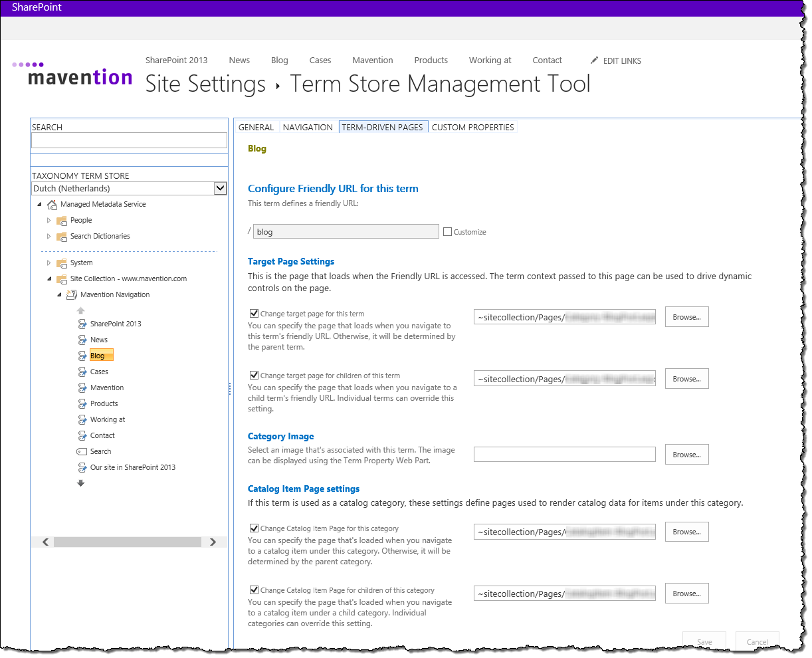Viewport: 812px width, 658px height.
Task: Click the pencil icon next to EDIT LINKS
Action: [x=594, y=60]
